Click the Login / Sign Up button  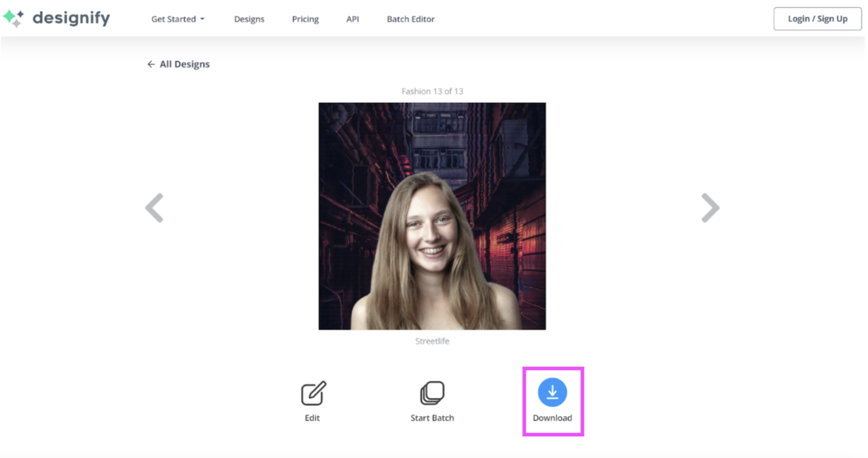coord(816,18)
